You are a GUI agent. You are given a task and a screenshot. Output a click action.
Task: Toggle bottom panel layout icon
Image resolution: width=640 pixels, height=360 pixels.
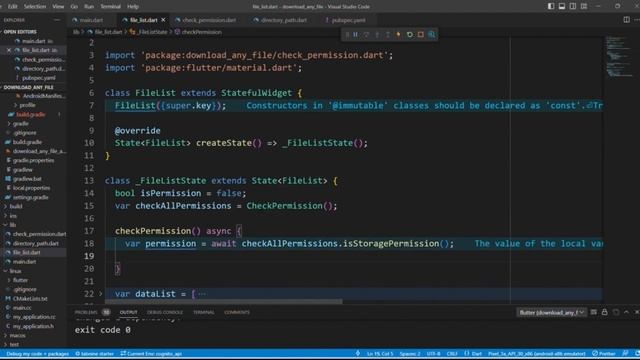[562, 6]
